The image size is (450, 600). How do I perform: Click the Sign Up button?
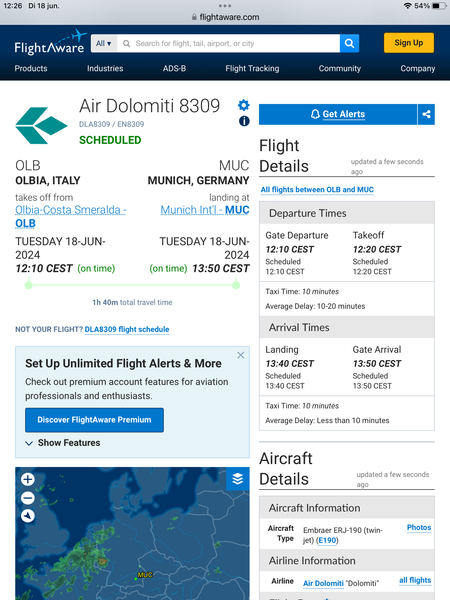(x=409, y=43)
